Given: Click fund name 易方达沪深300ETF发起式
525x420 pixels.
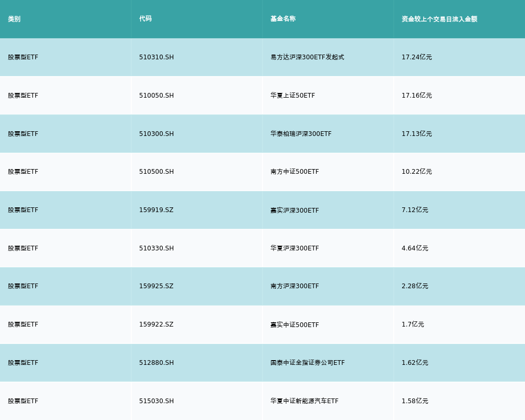Looking at the screenshot, I should pyautogui.click(x=307, y=57).
